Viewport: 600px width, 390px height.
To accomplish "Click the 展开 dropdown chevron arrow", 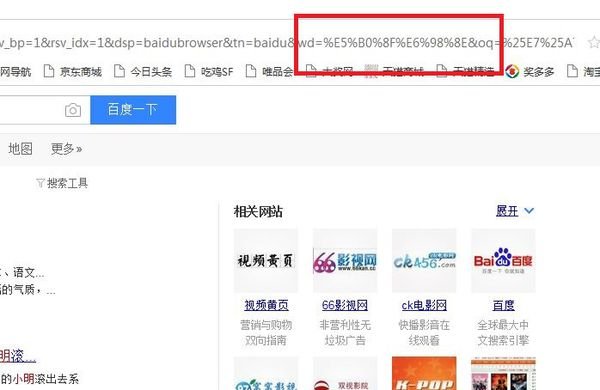I will pos(529,211).
